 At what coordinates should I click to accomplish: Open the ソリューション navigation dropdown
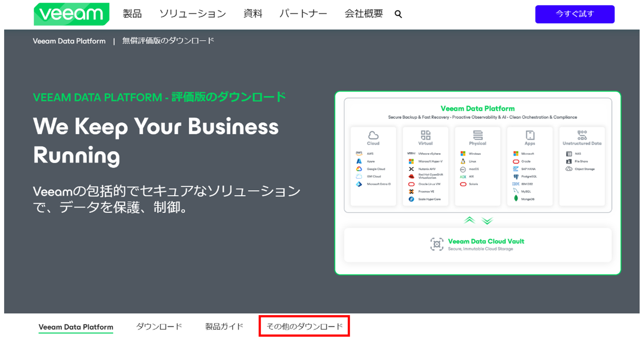pyautogui.click(x=192, y=14)
